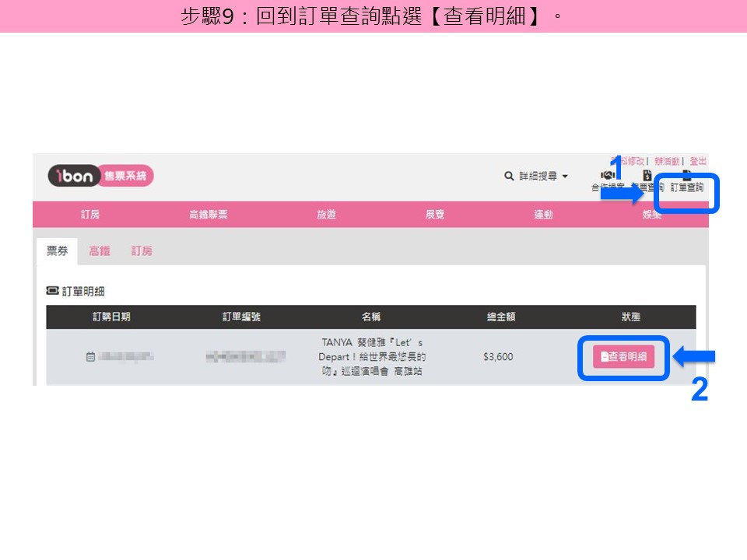Open the 旅遊 navigation menu
The height and width of the screenshot is (560, 747).
pyautogui.click(x=326, y=215)
